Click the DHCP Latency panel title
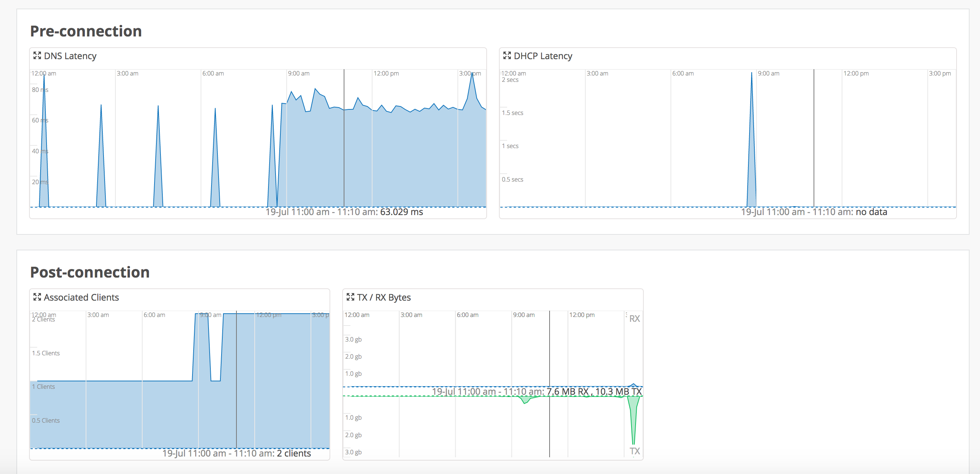Screen dimensions: 980x474 542,56
